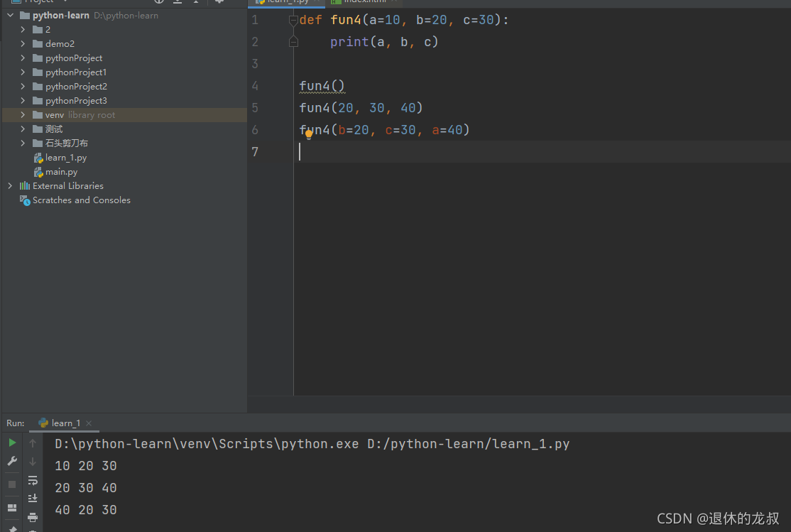Rerun learn_1 with the green play icon
This screenshot has height=532, width=791.
point(13,443)
